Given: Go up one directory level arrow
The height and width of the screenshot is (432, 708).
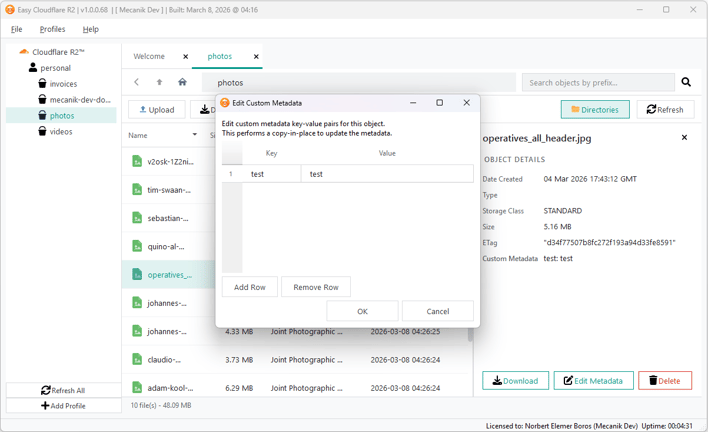Looking at the screenshot, I should tap(159, 82).
